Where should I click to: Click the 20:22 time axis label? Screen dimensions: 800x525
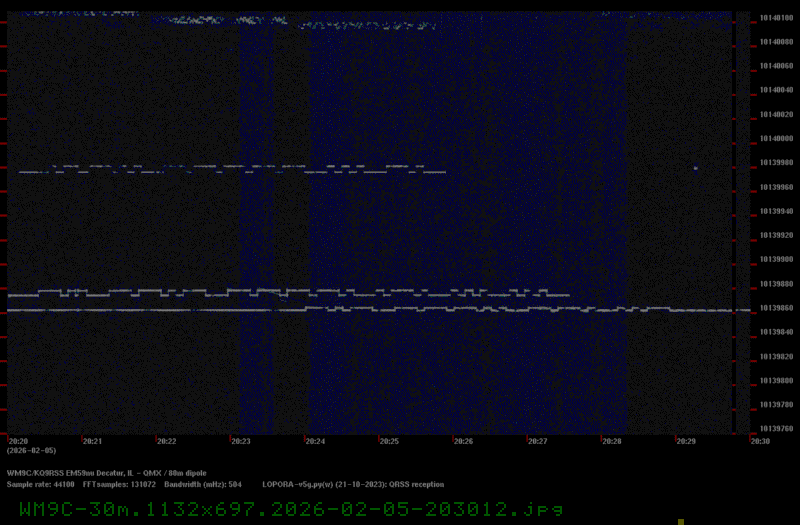[x=166, y=441]
